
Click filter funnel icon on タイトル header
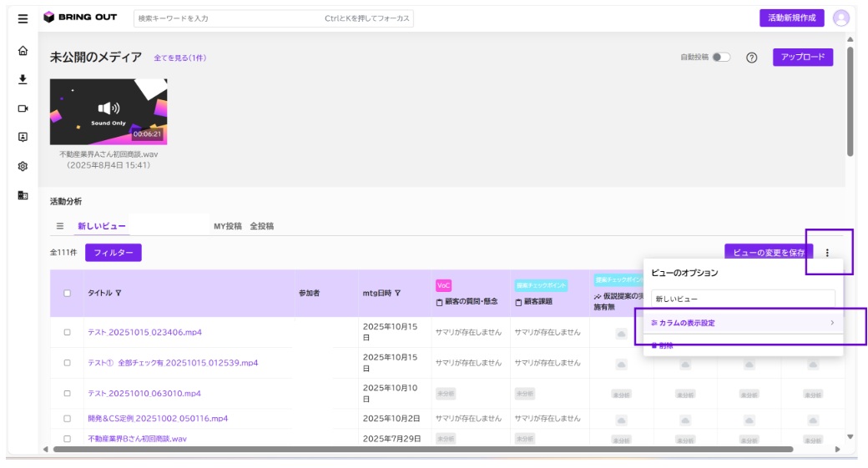pos(118,293)
